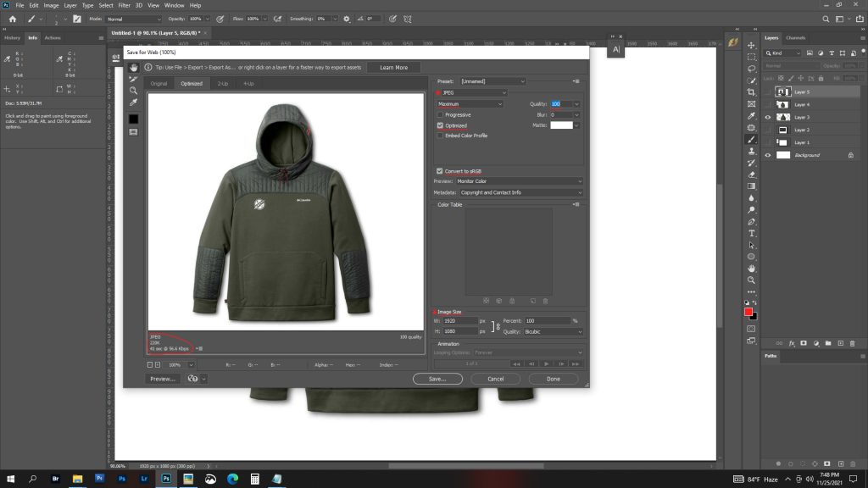This screenshot has width=868, height=488.
Task: Select the Eyedropper tool in Save for Web
Action: 133,103
